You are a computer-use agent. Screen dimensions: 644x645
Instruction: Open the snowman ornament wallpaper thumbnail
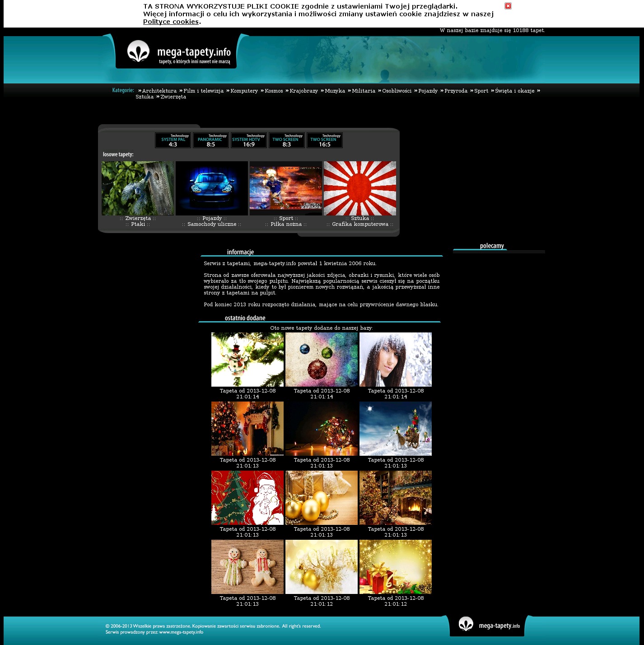pos(247,360)
